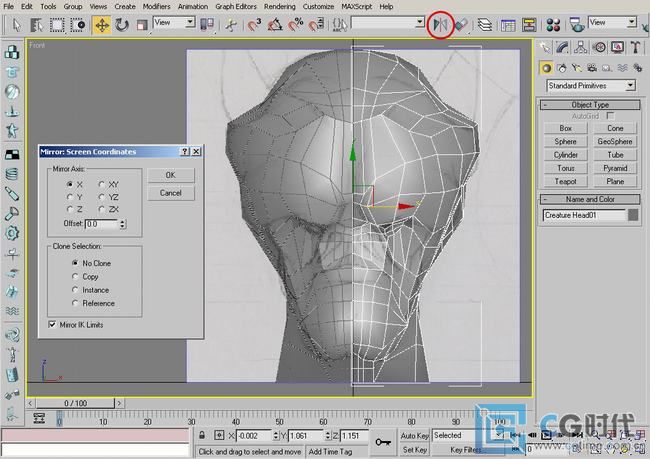Collapse the Object Type rollout

click(x=590, y=104)
